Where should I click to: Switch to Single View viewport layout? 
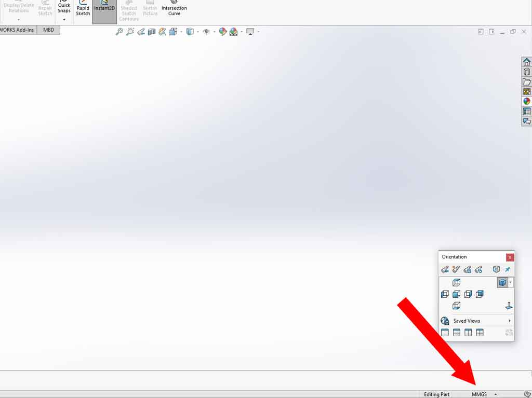pos(445,333)
